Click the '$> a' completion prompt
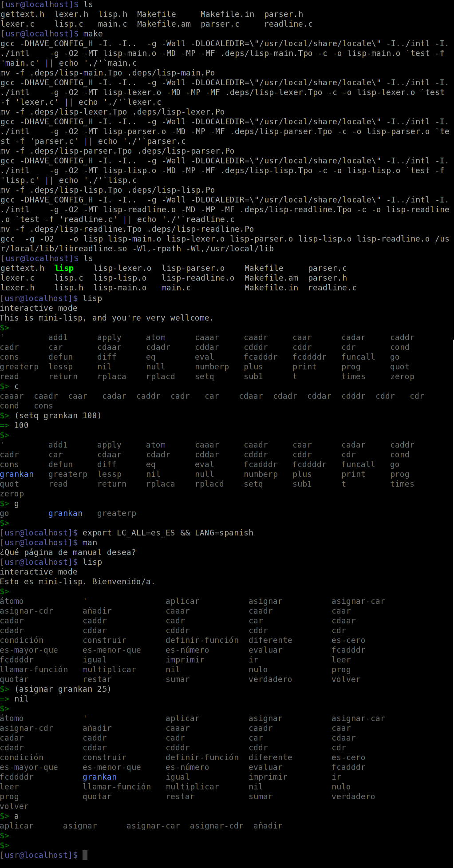Screen dimensions: 454x868 tap(10, 816)
